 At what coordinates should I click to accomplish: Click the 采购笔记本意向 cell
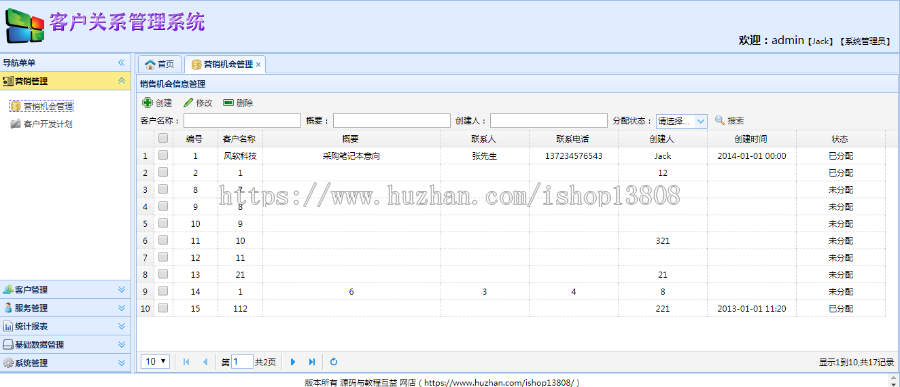[x=351, y=156]
